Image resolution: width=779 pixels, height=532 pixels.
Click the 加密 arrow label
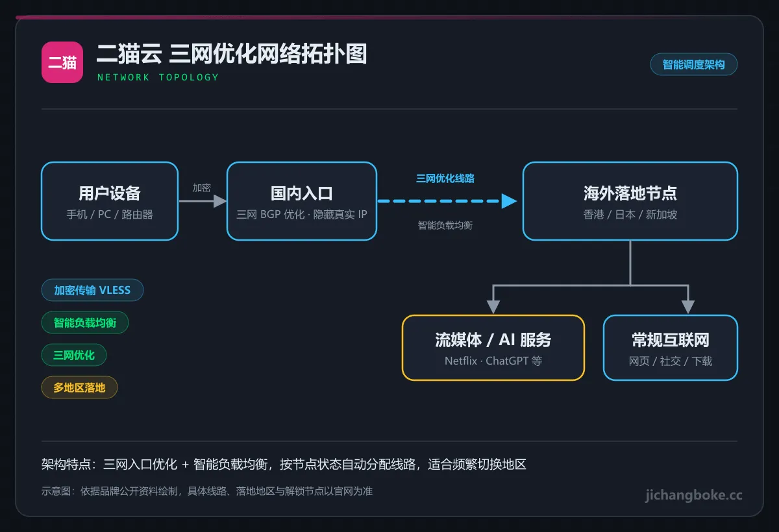tap(202, 187)
